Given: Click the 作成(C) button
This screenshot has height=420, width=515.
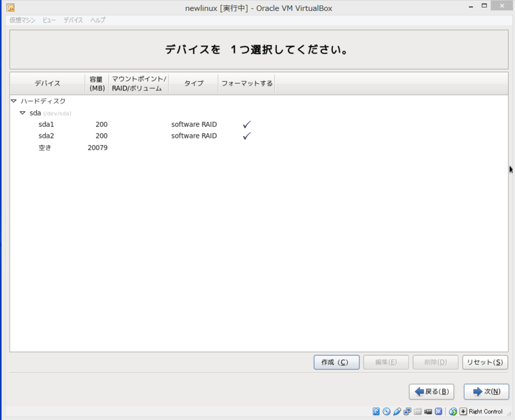Looking at the screenshot, I should (x=336, y=362).
